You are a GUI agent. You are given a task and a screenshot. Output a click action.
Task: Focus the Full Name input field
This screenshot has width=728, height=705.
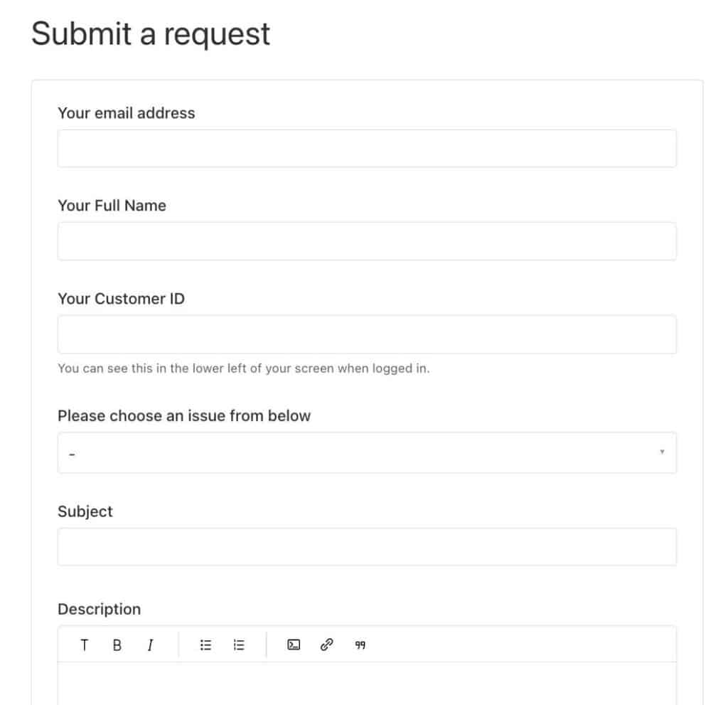click(367, 241)
